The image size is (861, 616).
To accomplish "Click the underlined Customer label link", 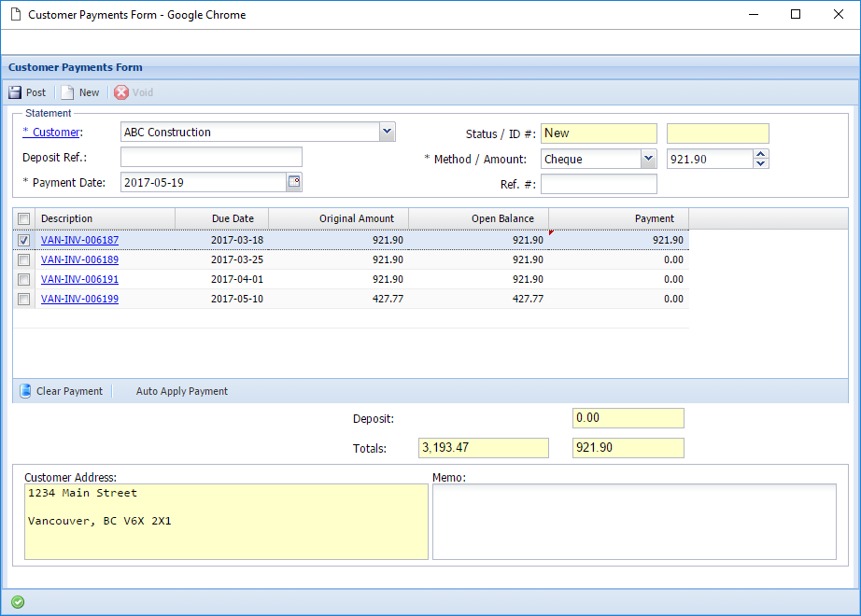I will point(50,132).
